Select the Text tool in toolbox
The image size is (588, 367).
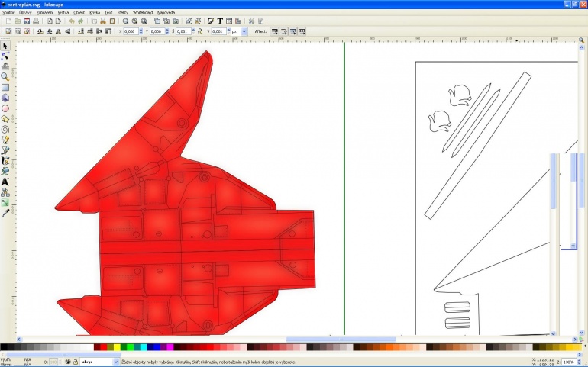tap(5, 182)
